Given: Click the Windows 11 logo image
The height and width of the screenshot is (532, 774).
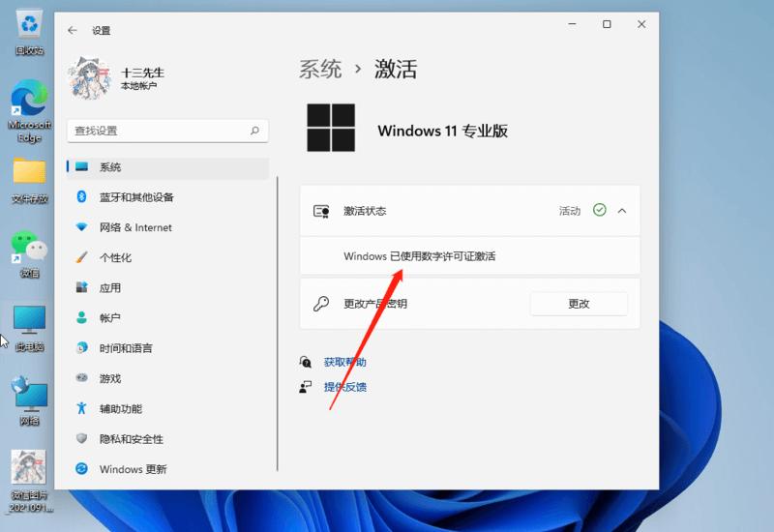Looking at the screenshot, I should [x=331, y=128].
